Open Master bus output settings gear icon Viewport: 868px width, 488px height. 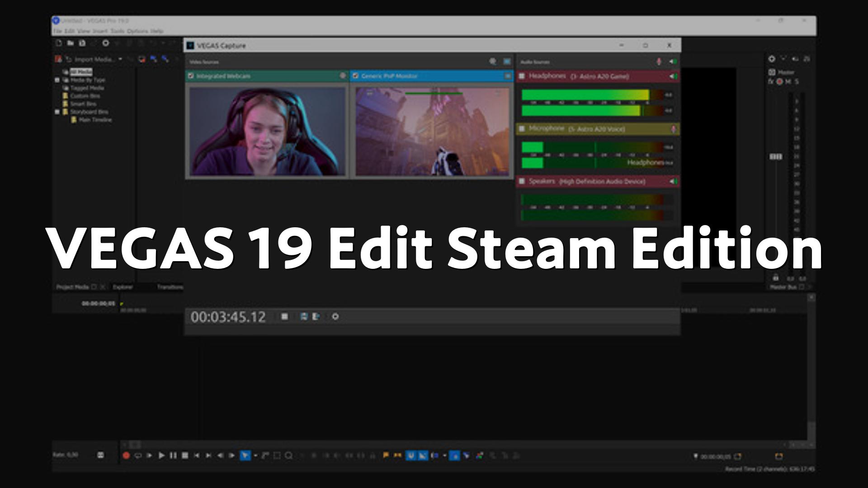[x=772, y=59]
